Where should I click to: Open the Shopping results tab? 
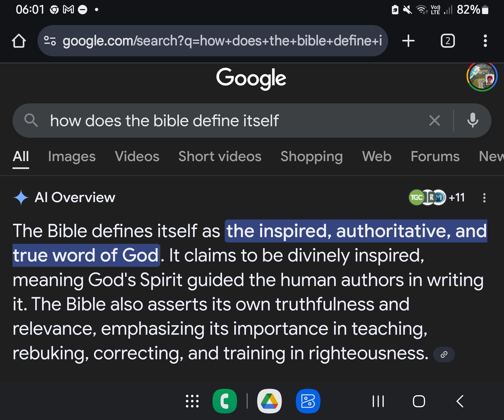click(x=312, y=157)
